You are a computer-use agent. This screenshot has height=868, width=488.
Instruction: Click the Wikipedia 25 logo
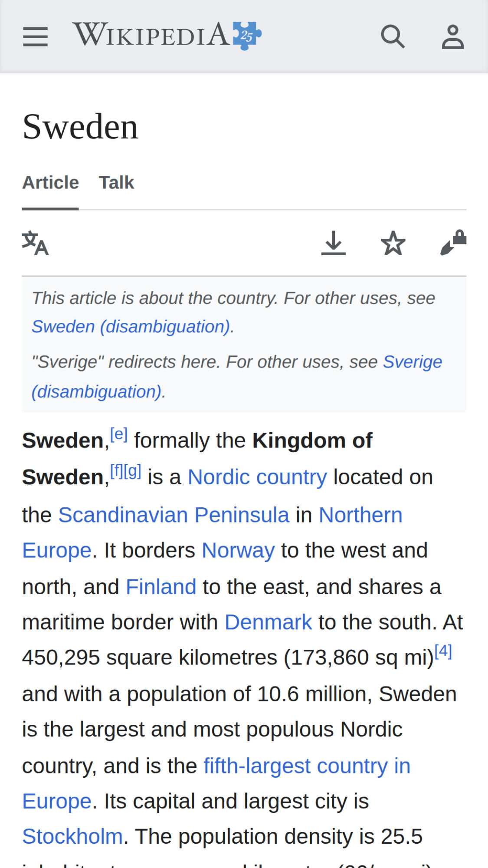pos(167,35)
